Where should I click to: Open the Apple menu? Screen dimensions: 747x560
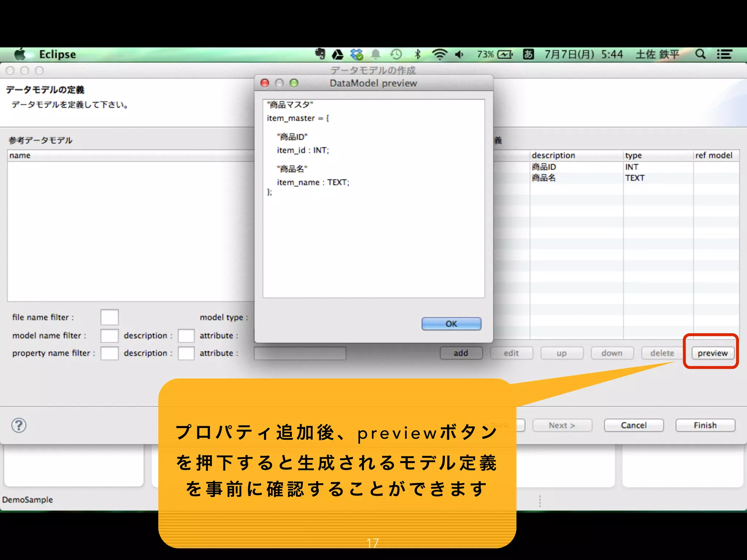tap(20, 55)
